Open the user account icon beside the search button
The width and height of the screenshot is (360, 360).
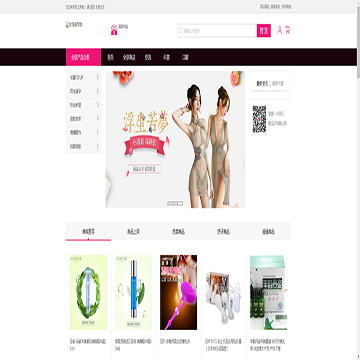pos(280,30)
